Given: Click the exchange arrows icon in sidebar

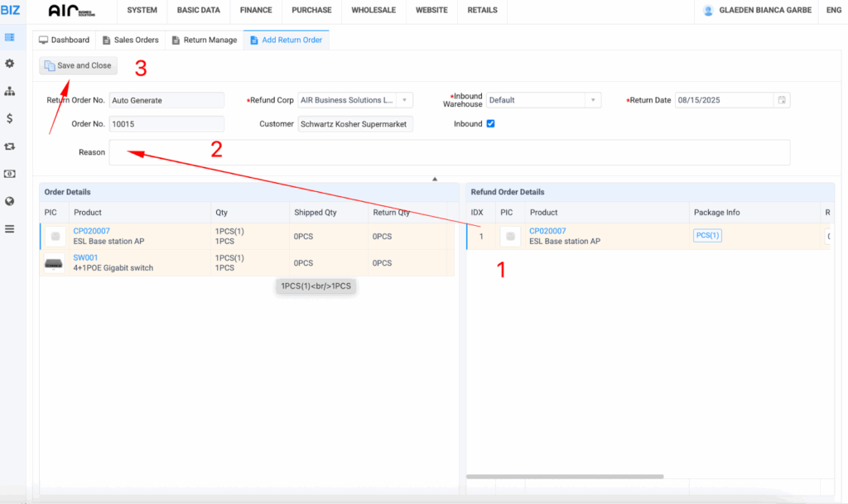Looking at the screenshot, I should click(10, 146).
